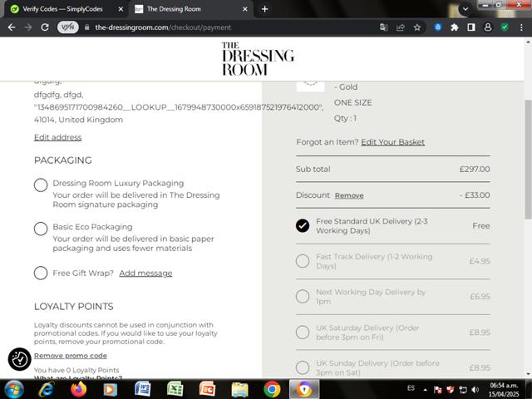Click the VPN badge in address bar
Image resolution: width=532 pixels, height=399 pixels.
tap(67, 27)
